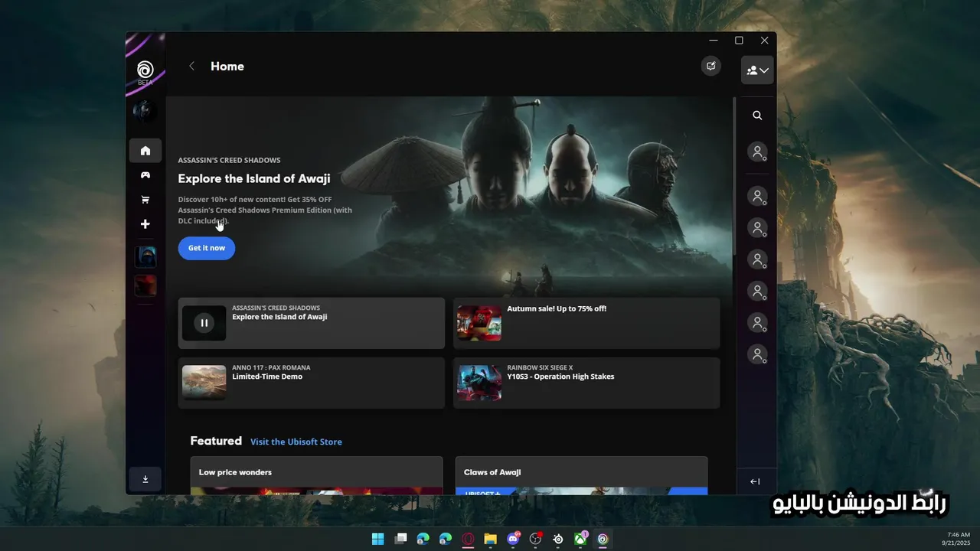The height and width of the screenshot is (551, 980).
Task: Open Xbox app from the taskbar
Action: (580, 539)
